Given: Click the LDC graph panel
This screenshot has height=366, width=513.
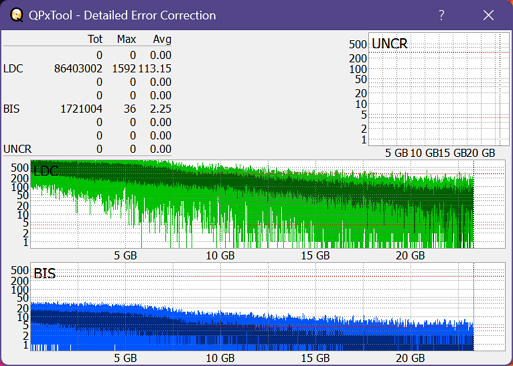Looking at the screenshot, I should click(x=267, y=204).
